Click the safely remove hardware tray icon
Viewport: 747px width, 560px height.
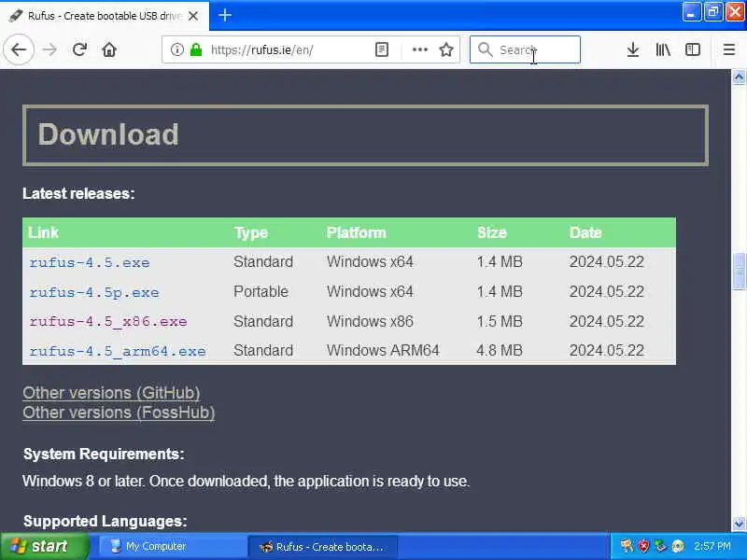[660, 546]
